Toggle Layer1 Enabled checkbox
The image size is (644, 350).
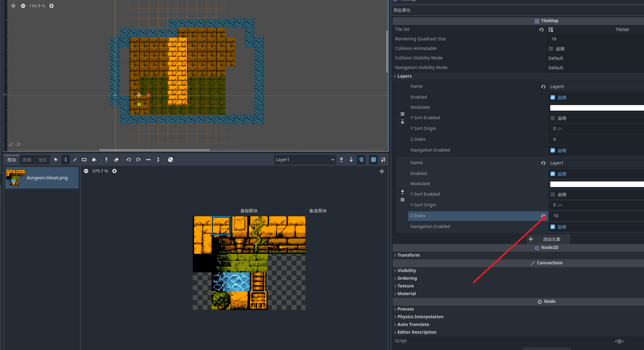coord(553,174)
